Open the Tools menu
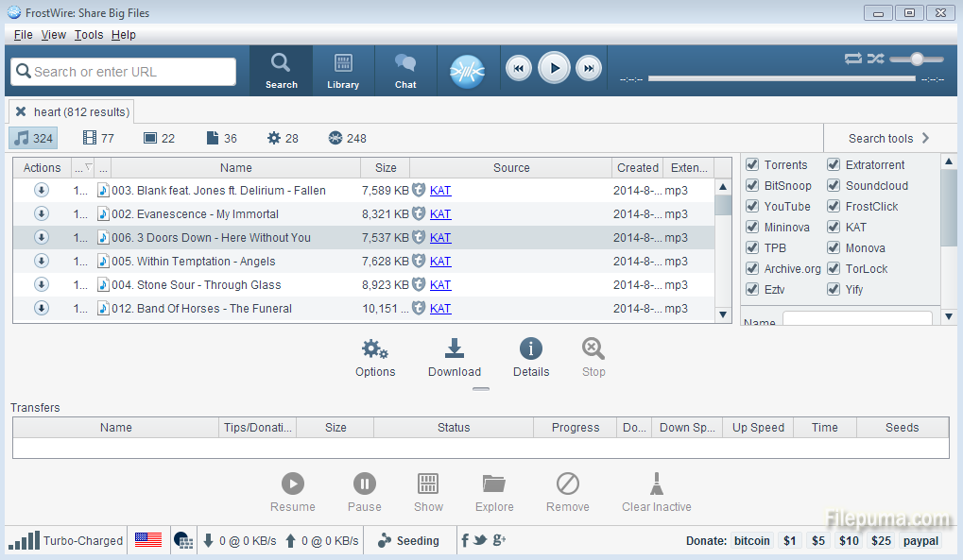 (89, 35)
